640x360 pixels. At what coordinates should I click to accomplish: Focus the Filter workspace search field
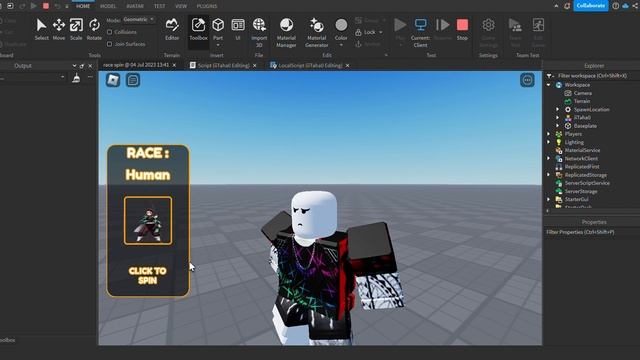[592, 76]
